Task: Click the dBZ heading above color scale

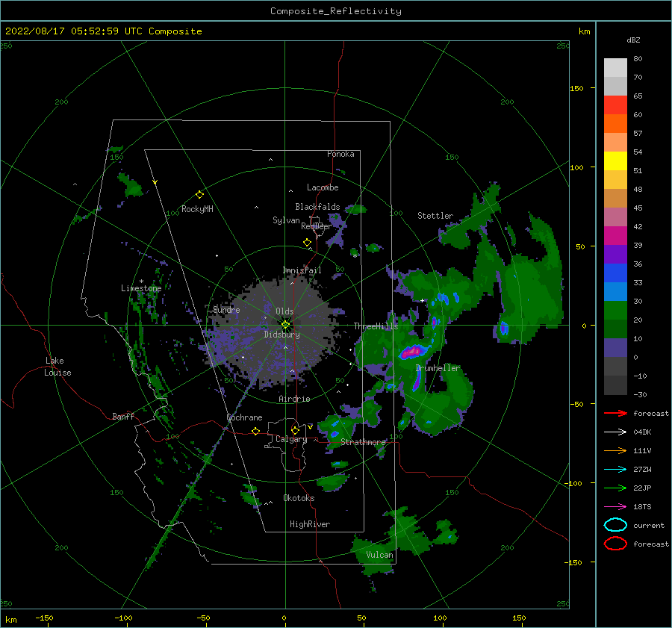Action: pos(633,40)
